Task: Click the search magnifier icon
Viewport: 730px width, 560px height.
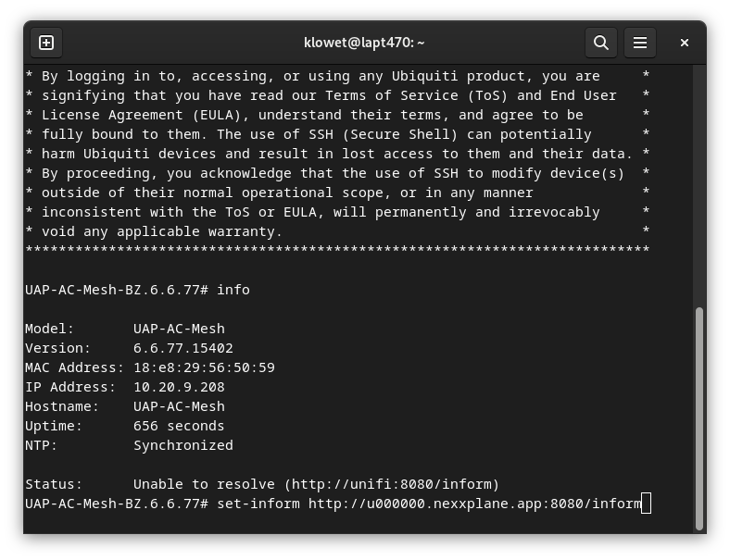Action: (600, 43)
